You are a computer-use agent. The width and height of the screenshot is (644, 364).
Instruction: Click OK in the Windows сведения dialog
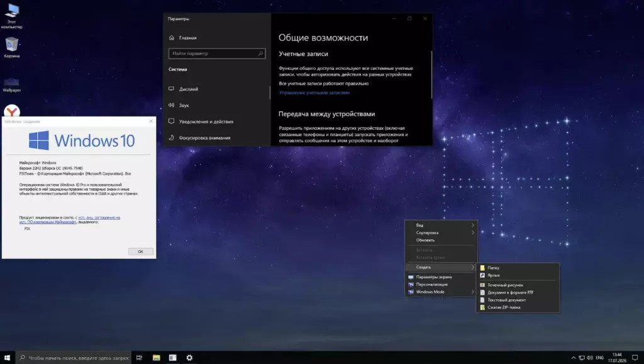pyautogui.click(x=140, y=251)
